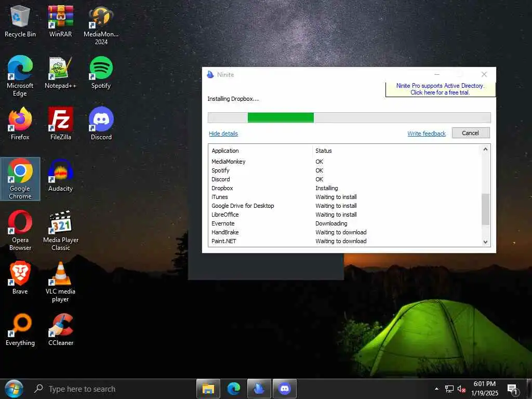Select the Google Drive for Desktop row
This screenshot has width=532, height=399.
tap(345, 206)
